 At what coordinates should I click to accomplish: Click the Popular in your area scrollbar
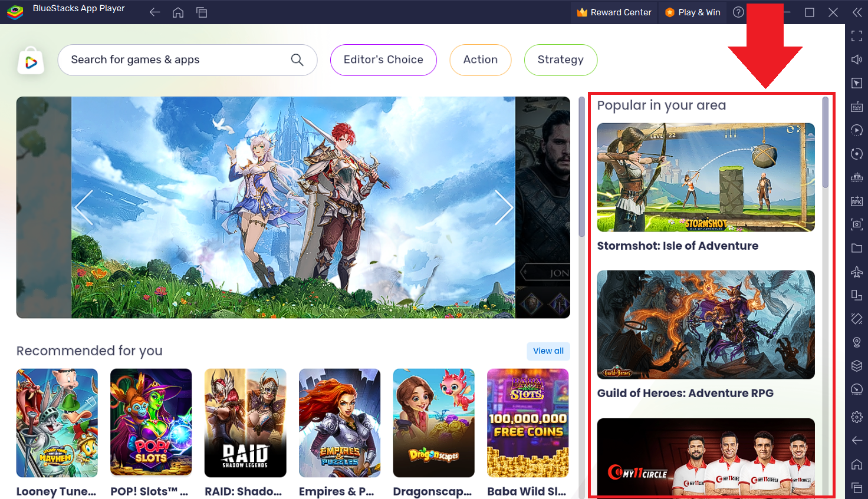[x=825, y=142]
